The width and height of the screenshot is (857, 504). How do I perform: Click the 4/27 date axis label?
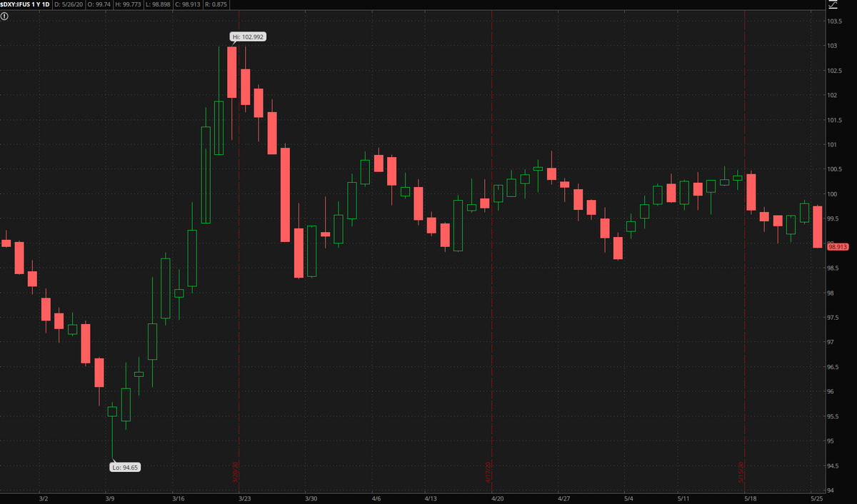point(563,499)
